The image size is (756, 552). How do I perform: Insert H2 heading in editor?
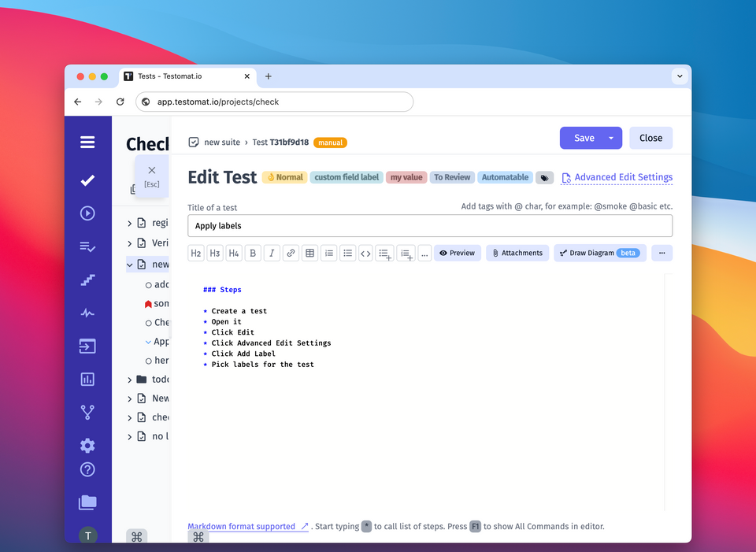196,253
